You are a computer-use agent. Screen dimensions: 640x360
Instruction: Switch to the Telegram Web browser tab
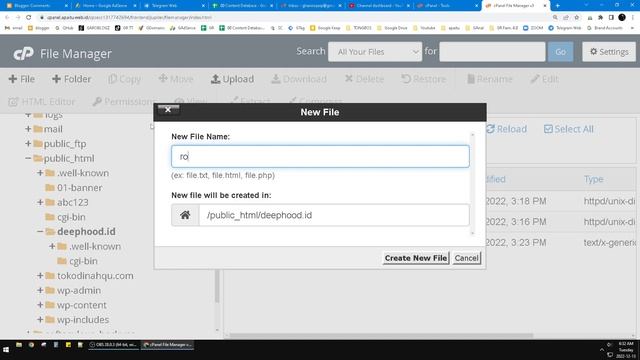[173, 6]
